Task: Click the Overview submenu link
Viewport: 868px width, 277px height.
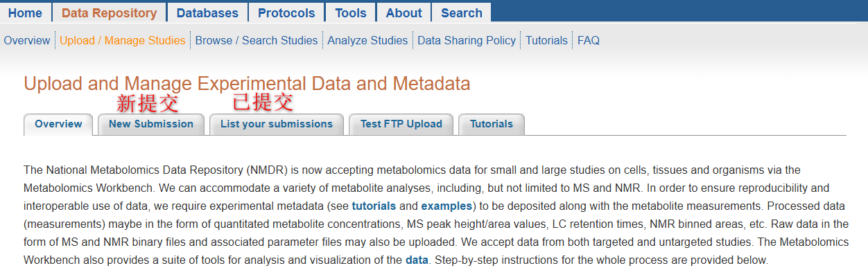Action: pos(27,40)
